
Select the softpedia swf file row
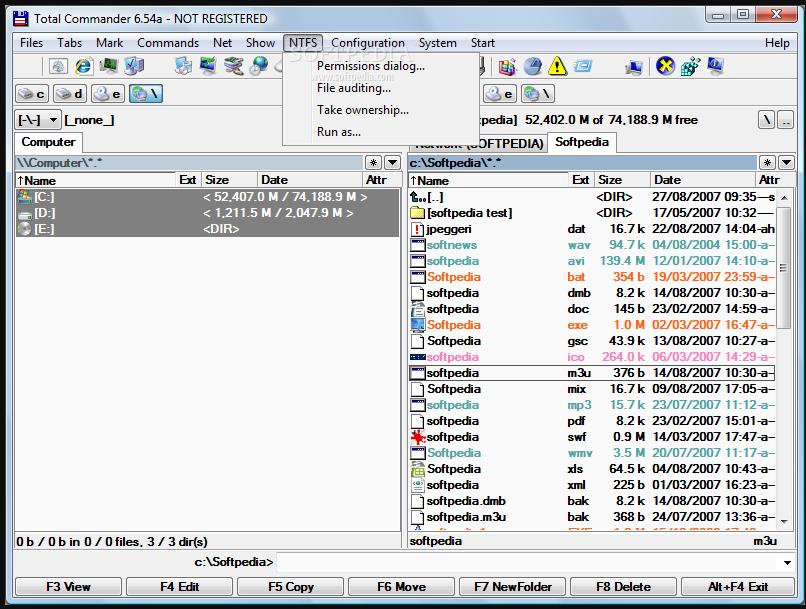tap(592, 437)
